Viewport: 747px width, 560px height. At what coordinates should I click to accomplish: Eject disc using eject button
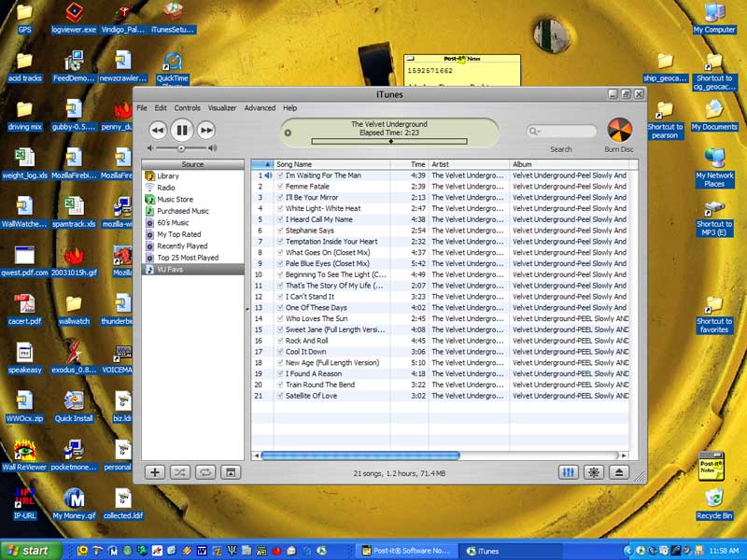click(619, 472)
